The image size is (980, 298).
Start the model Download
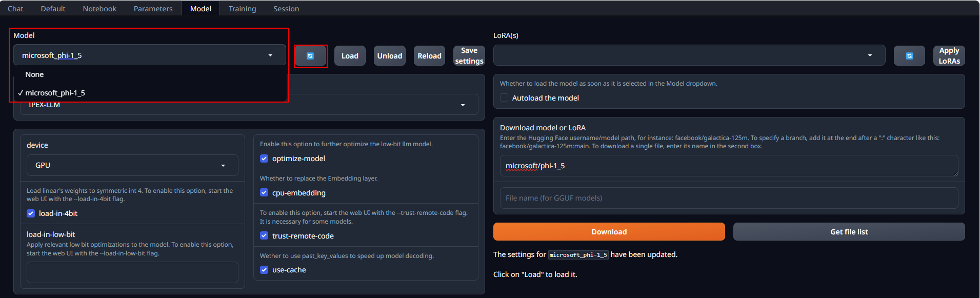(x=609, y=232)
